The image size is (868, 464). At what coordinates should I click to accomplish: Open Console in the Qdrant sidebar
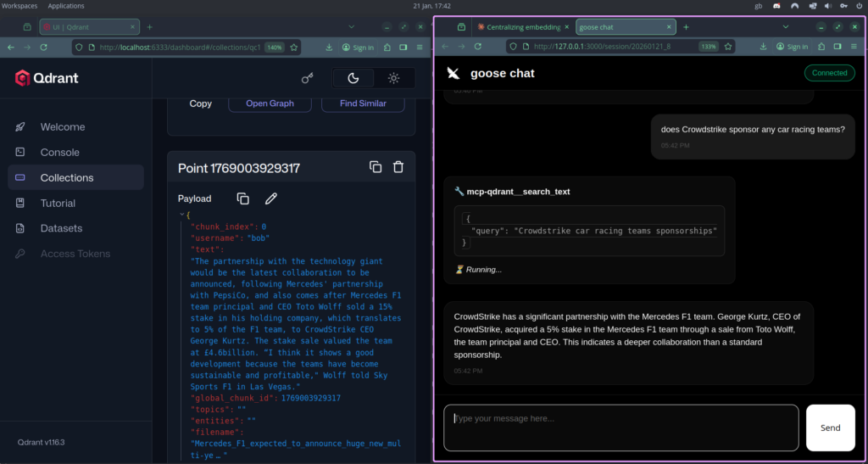click(59, 153)
